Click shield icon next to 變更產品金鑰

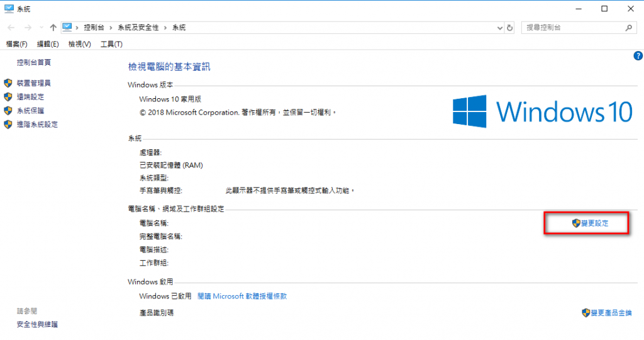pyautogui.click(x=586, y=313)
